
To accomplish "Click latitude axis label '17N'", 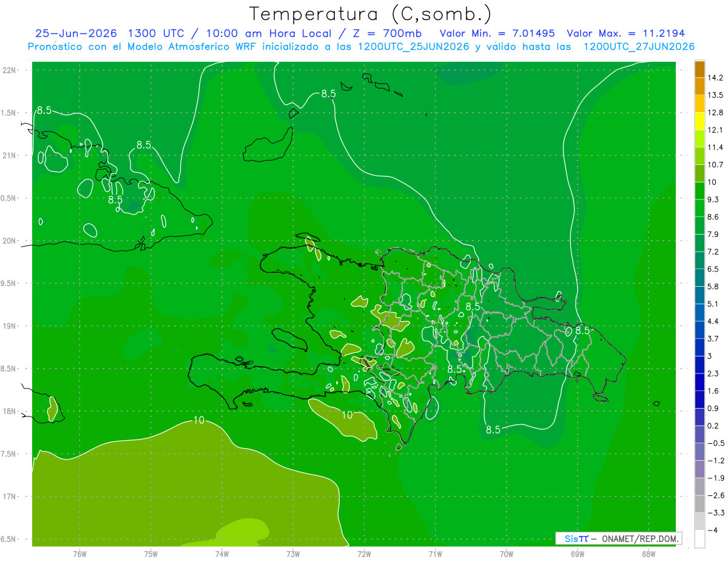I will 10,497.
